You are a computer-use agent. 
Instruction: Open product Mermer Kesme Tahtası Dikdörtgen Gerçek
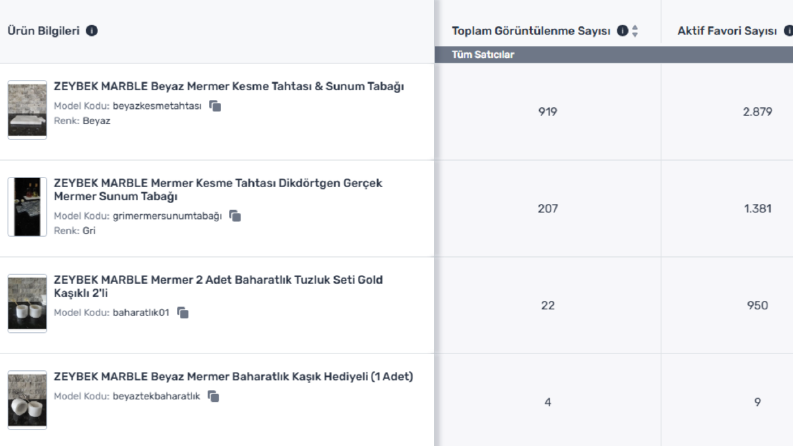click(x=218, y=190)
